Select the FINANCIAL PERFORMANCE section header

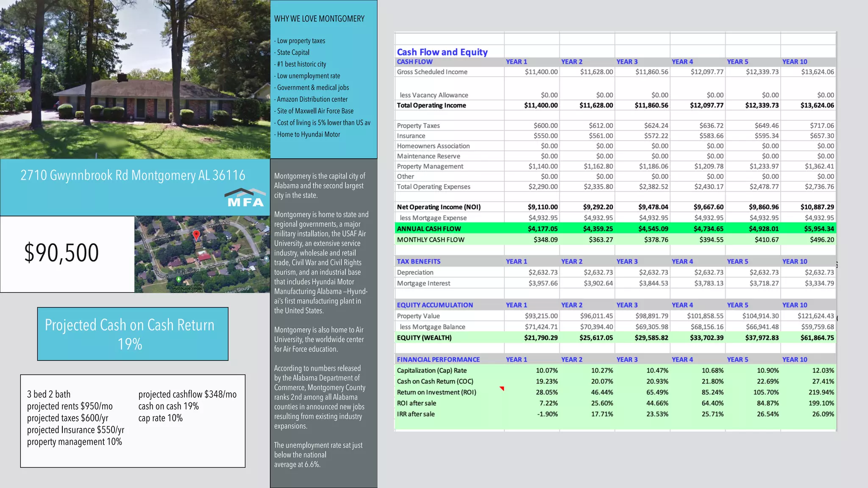point(438,359)
